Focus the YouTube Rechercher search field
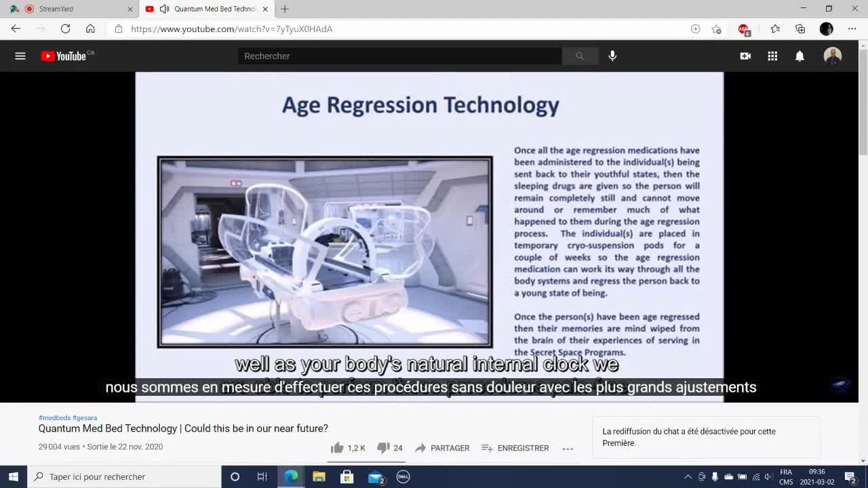The width and height of the screenshot is (868, 488). (400, 56)
